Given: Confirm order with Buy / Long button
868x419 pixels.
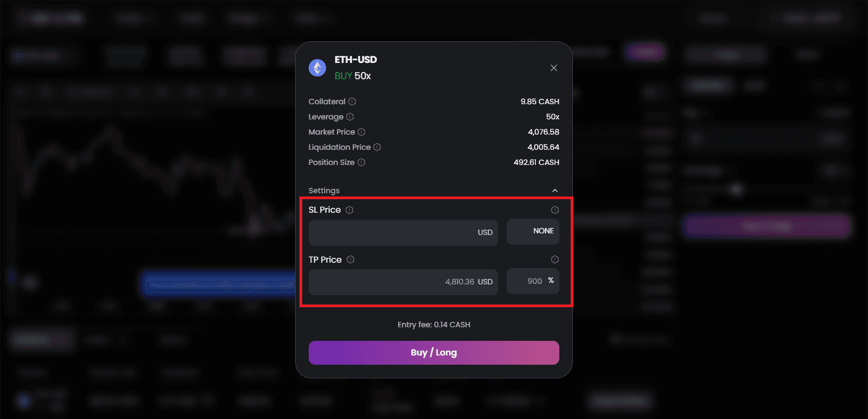Looking at the screenshot, I should pos(434,353).
